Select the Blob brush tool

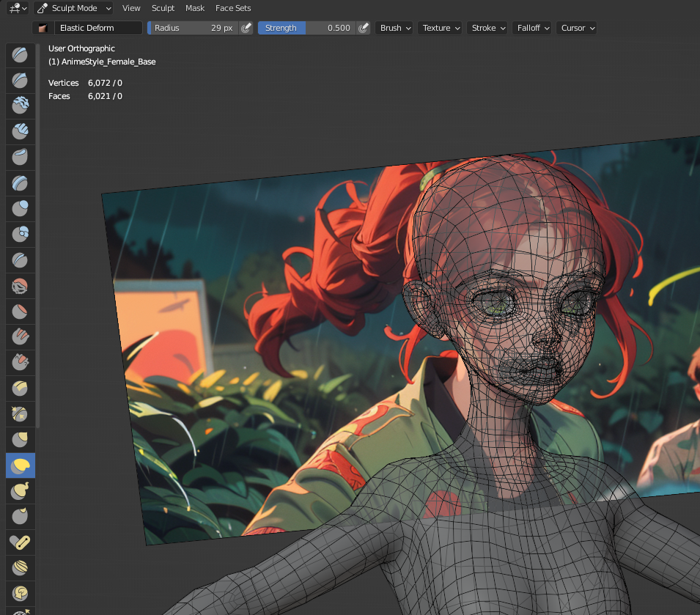[x=20, y=234]
